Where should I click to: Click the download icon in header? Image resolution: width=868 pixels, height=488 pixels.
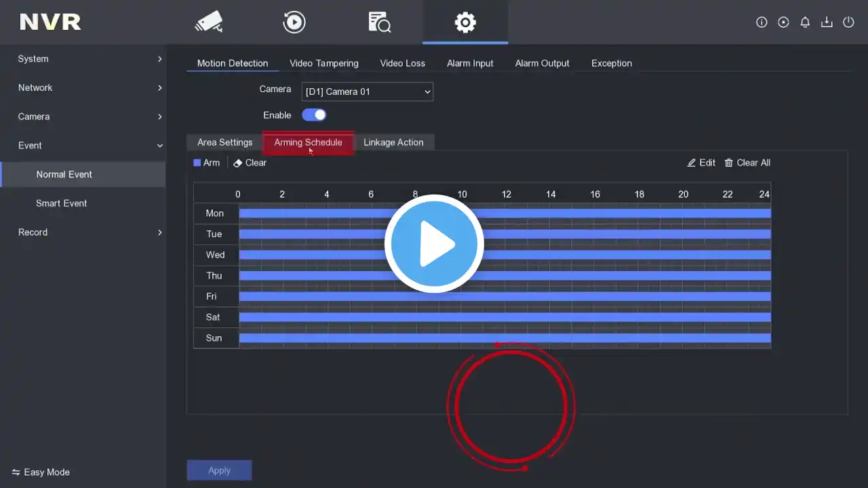coord(827,22)
